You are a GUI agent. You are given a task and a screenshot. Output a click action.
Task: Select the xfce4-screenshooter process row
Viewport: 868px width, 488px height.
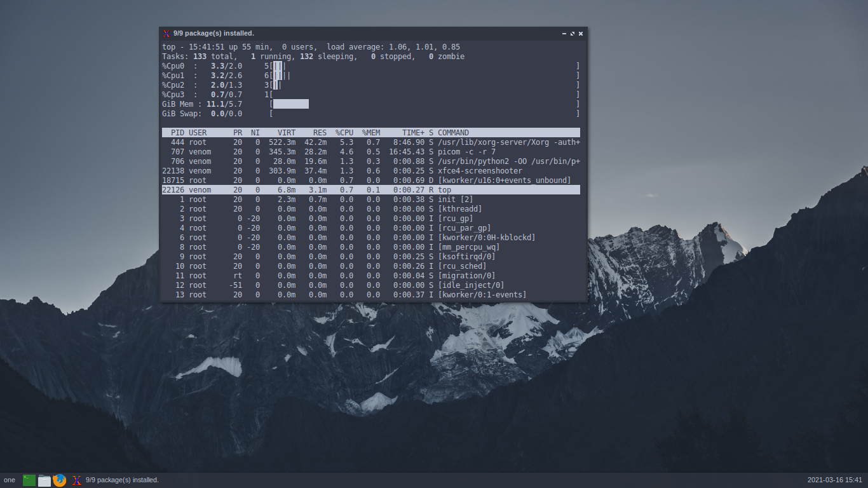[x=371, y=171]
